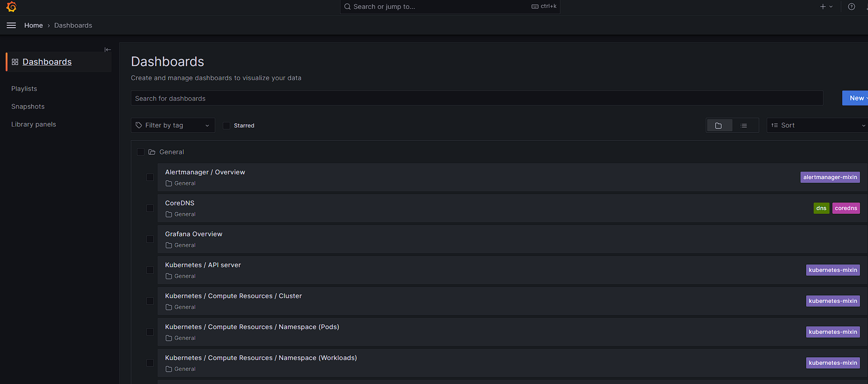This screenshot has width=868, height=384.
Task: Click kubernetes-mixin tag on API server row
Action: (833, 270)
